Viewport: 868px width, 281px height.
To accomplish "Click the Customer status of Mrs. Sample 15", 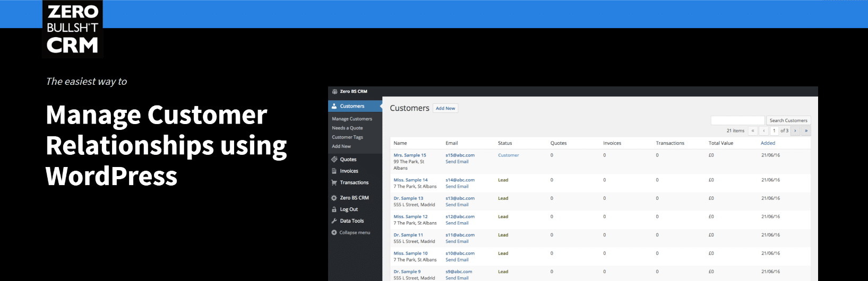I will 509,155.
